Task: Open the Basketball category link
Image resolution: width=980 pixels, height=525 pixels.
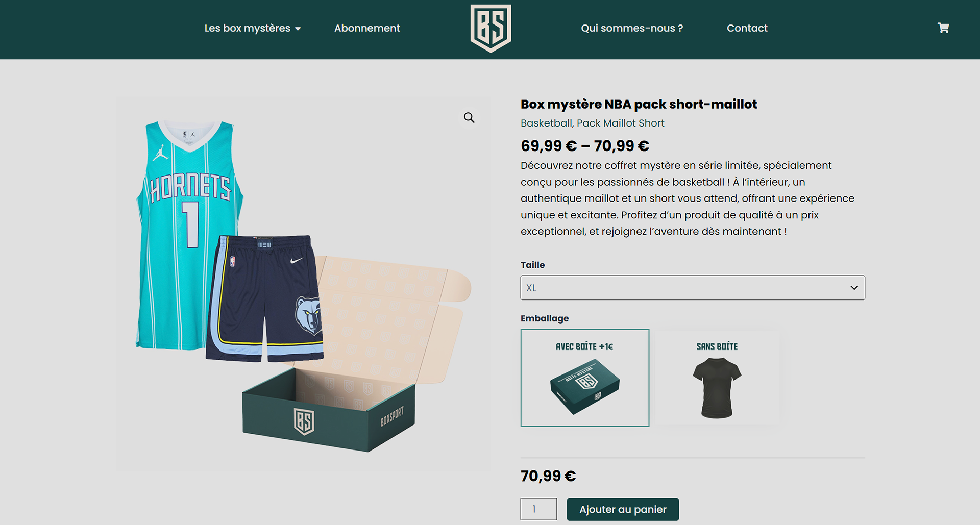Action: pyautogui.click(x=546, y=123)
